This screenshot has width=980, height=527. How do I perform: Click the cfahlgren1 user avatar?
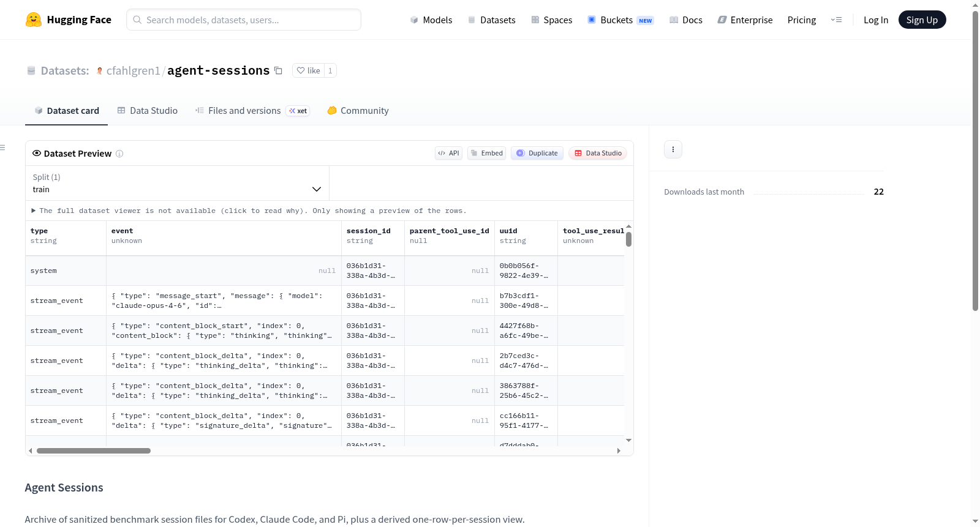[99, 71]
